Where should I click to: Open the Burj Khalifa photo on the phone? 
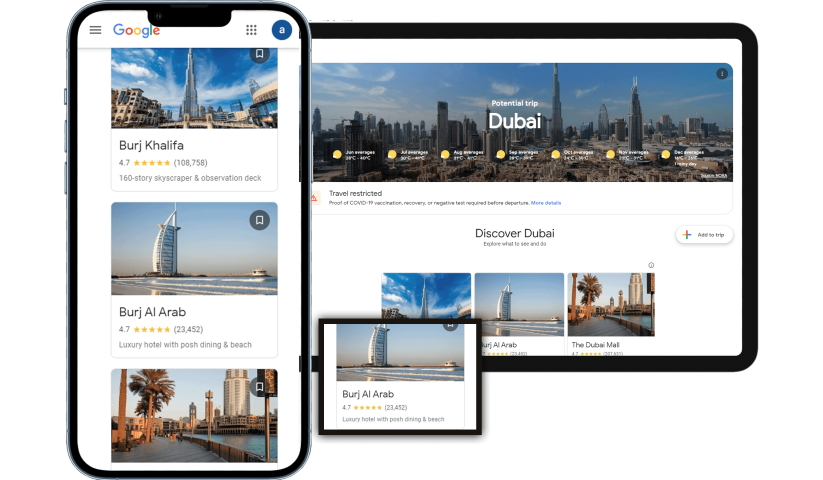click(x=194, y=88)
